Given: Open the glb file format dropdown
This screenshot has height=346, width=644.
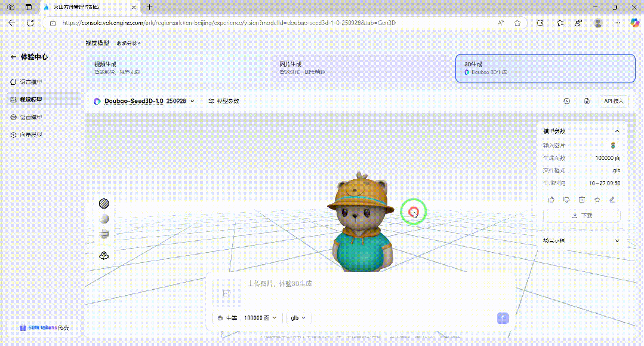Looking at the screenshot, I should point(298,318).
